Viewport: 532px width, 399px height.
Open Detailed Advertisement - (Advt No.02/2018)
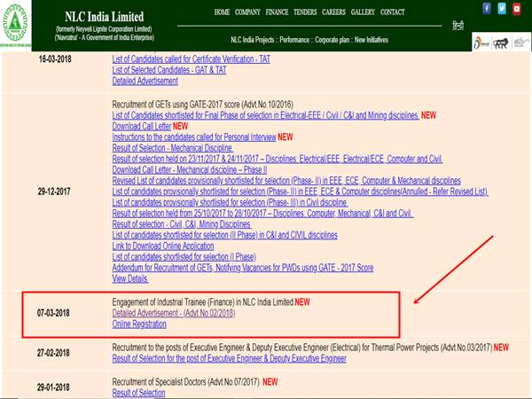coord(174,313)
